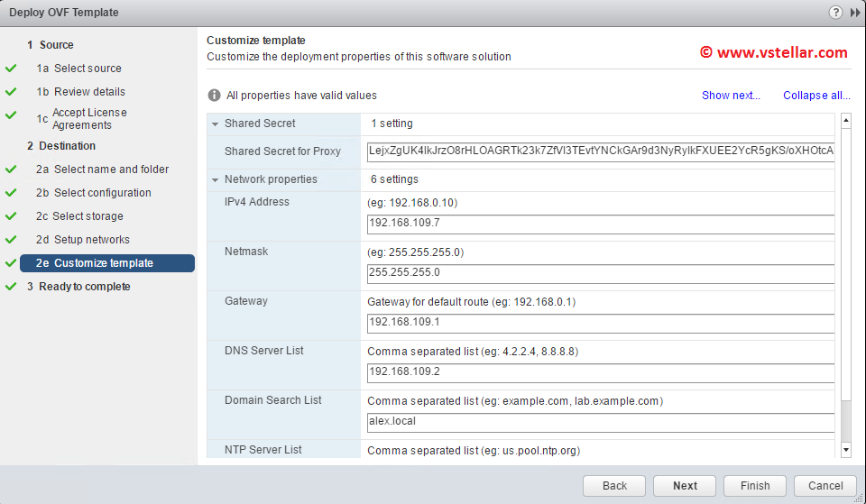Viewport: 866px width, 504px height.
Task: Click the info icon beside valid values message
Action: (x=215, y=96)
